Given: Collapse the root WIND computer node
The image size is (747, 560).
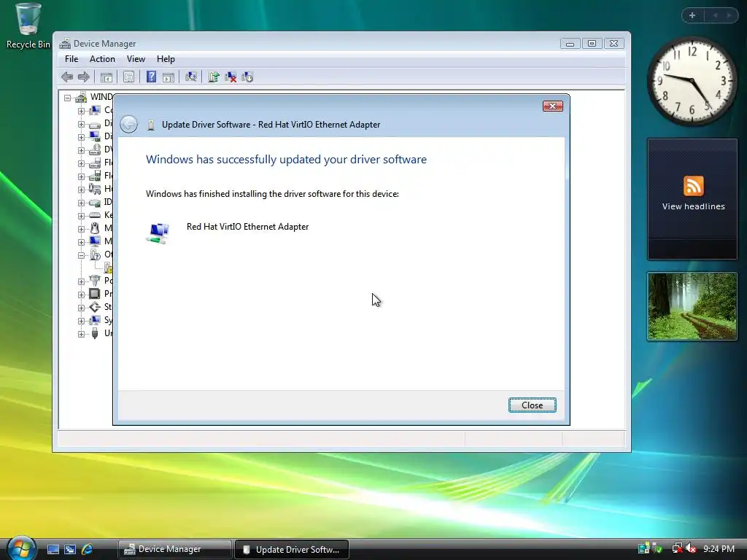Looking at the screenshot, I should (x=68, y=98).
